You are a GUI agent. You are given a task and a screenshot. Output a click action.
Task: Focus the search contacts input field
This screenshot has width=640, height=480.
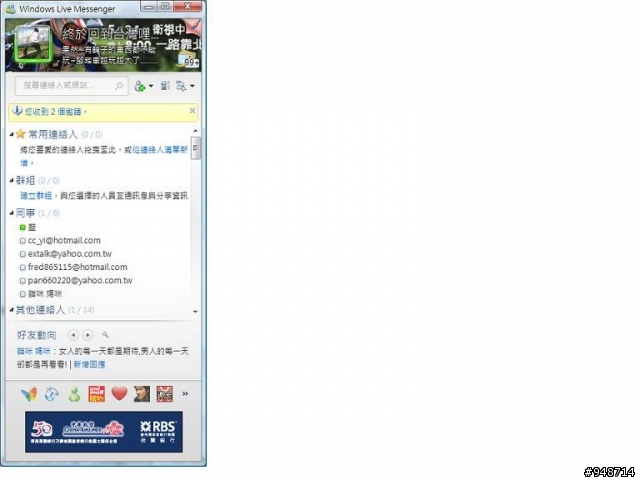pos(71,86)
